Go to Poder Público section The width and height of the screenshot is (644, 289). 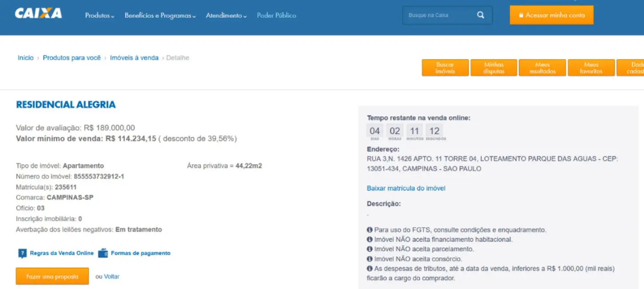tap(276, 16)
